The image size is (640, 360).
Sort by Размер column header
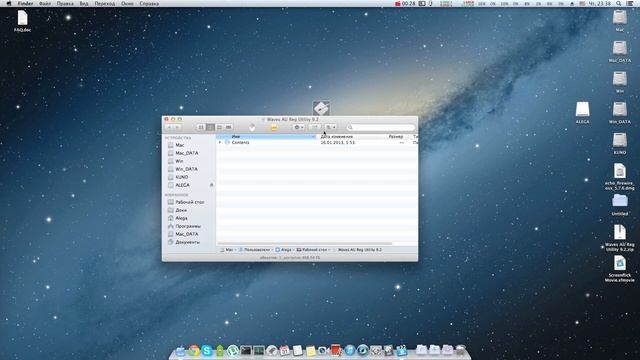[x=396, y=137]
